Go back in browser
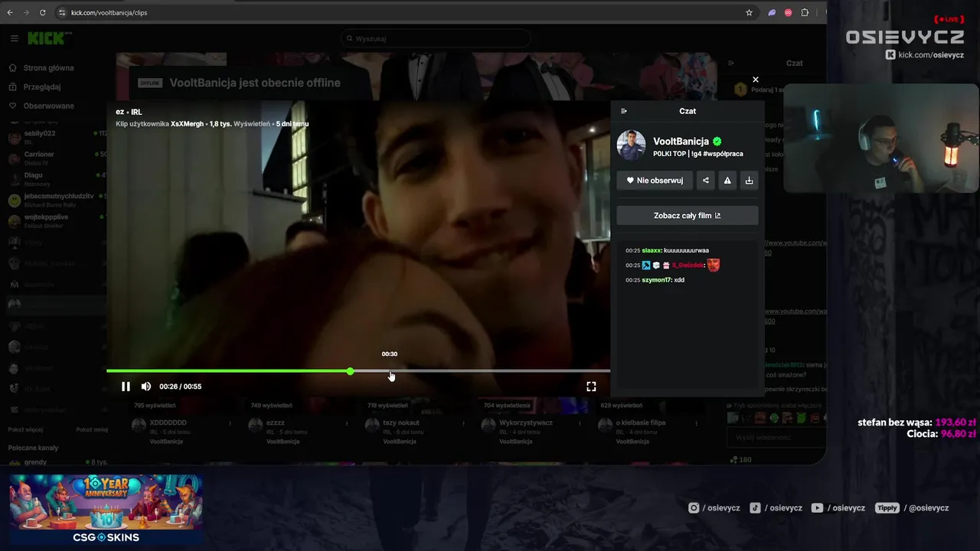 10,12
